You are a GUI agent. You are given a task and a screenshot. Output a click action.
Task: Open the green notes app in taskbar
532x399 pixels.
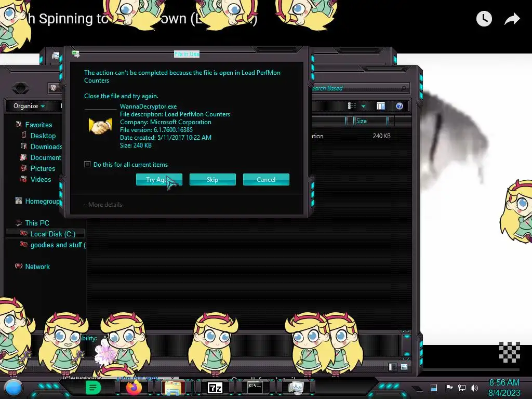coord(94,388)
